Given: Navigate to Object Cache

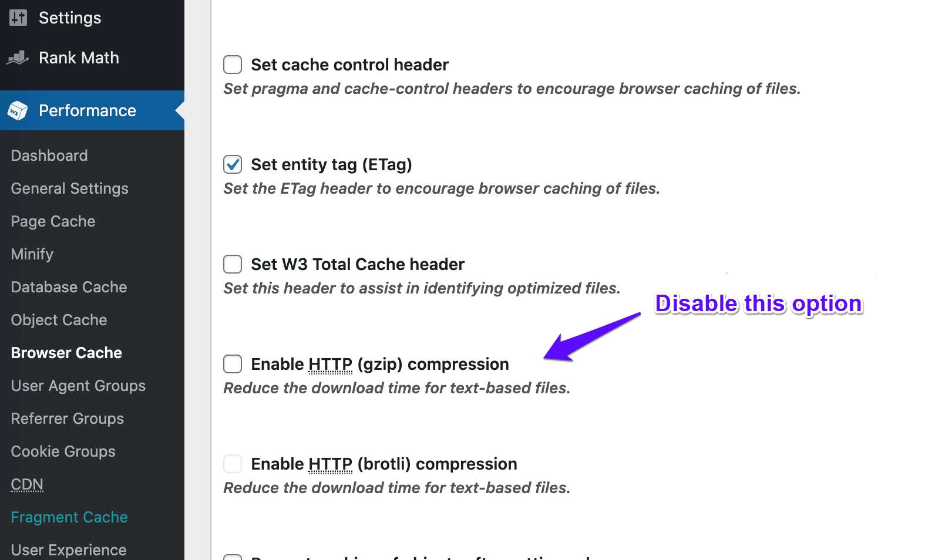Looking at the screenshot, I should pos(59,320).
